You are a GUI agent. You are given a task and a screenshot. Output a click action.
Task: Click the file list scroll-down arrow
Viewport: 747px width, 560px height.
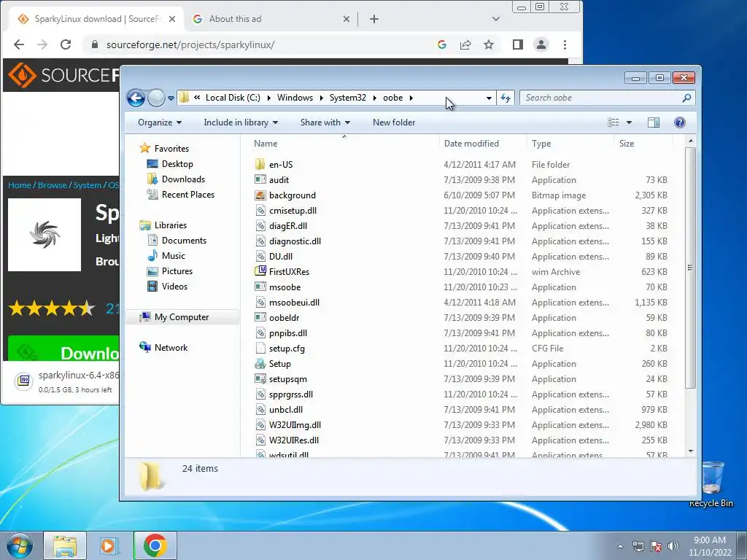click(x=691, y=451)
